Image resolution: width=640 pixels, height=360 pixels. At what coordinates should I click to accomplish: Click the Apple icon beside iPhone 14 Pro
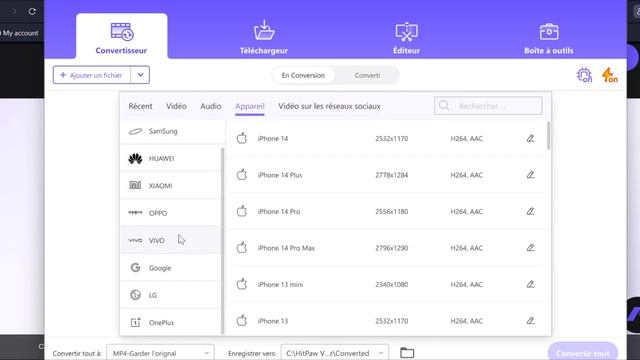pos(242,211)
